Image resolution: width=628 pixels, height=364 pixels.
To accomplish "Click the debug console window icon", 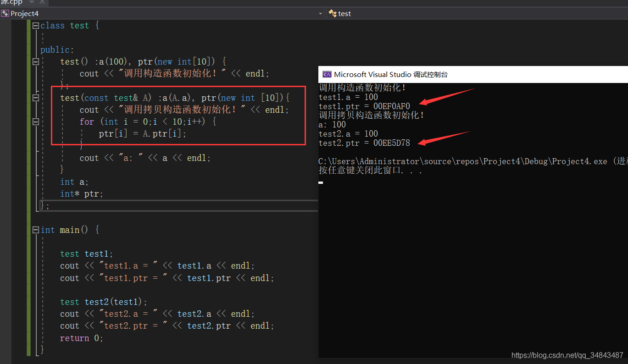I will click(x=327, y=74).
